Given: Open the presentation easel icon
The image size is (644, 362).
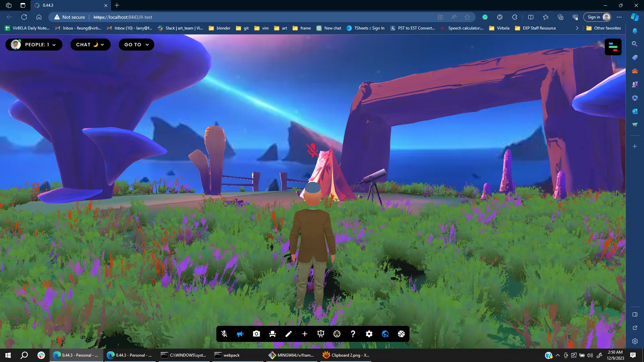Looking at the screenshot, I should (x=321, y=334).
